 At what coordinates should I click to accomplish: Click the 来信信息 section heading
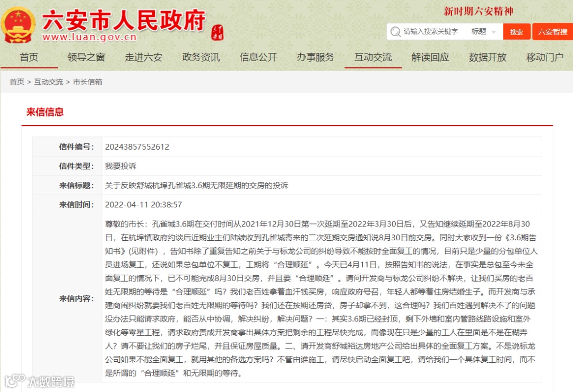tap(45, 112)
